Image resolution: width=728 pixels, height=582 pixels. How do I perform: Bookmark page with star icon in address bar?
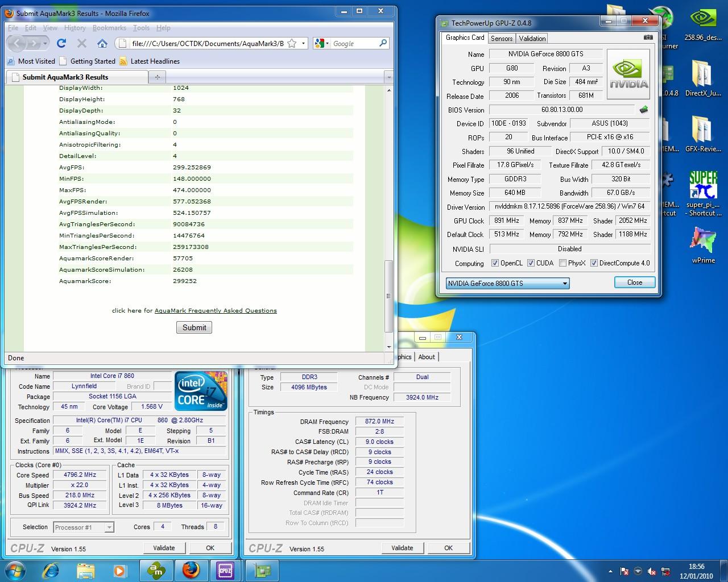292,43
